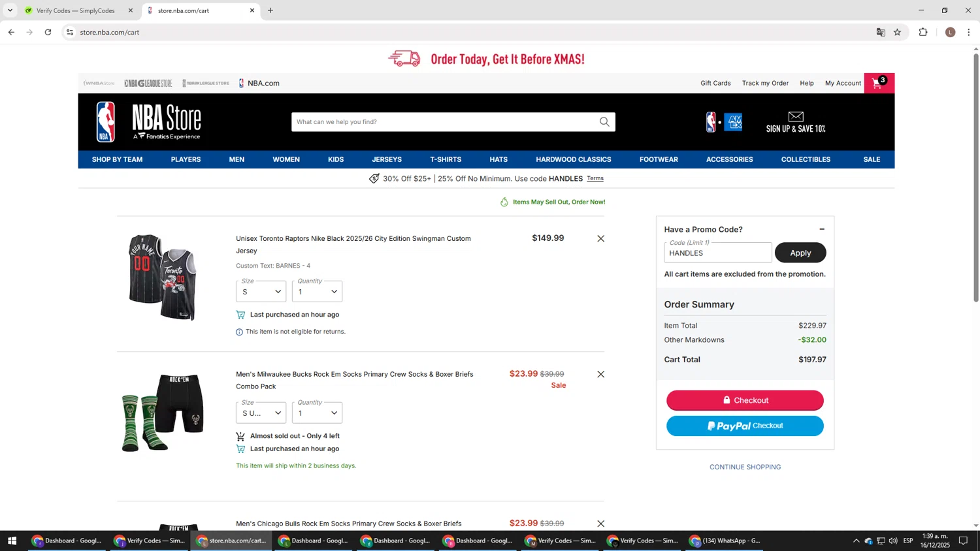Show hidden system tray icons
Image resolution: width=980 pixels, height=551 pixels.
point(856,541)
